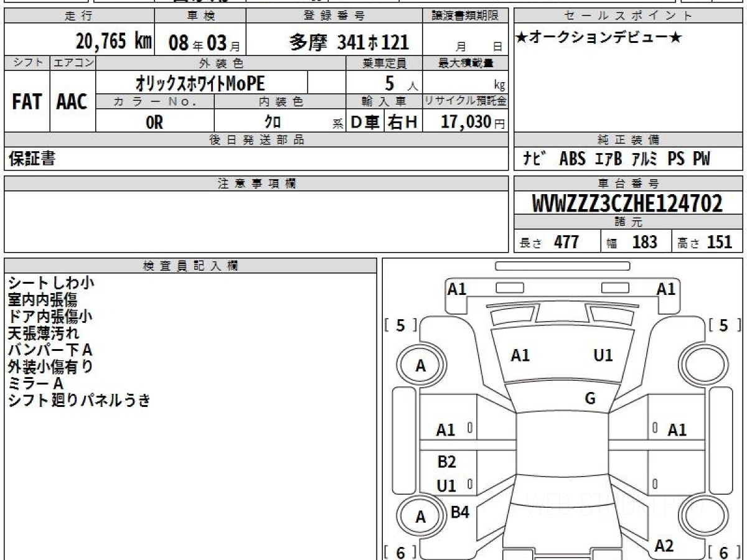Select inspector note シートしわ小
This screenshot has height=560, width=747.
coord(51,283)
